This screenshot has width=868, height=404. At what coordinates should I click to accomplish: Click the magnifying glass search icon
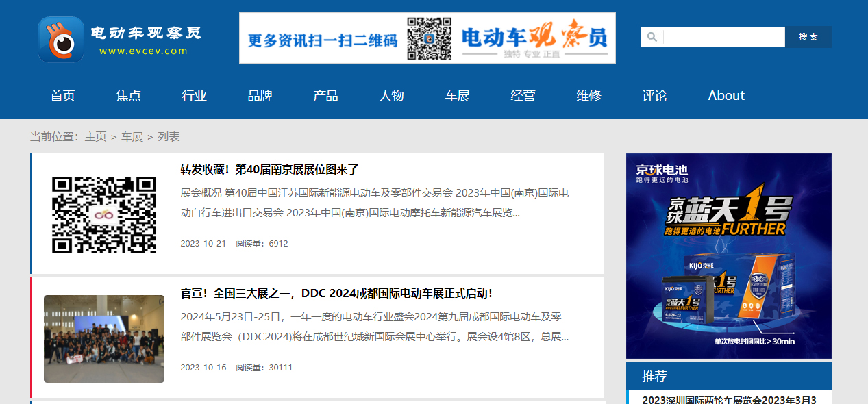click(x=652, y=36)
